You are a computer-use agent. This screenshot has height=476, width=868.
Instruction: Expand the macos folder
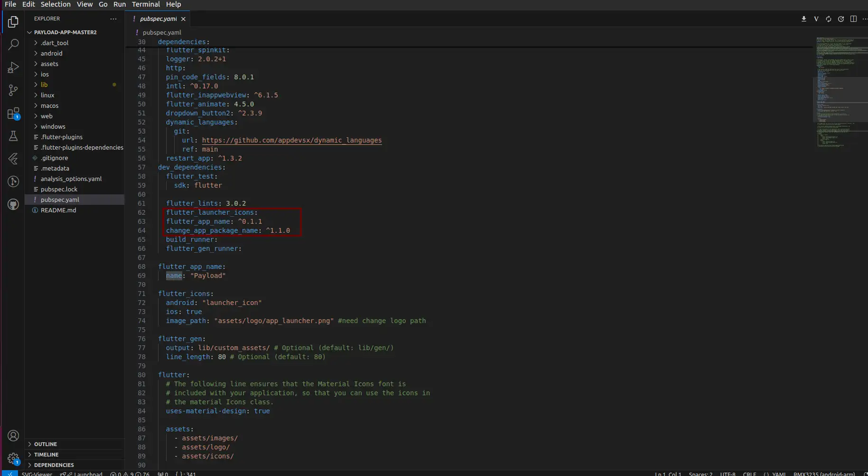(75, 105)
